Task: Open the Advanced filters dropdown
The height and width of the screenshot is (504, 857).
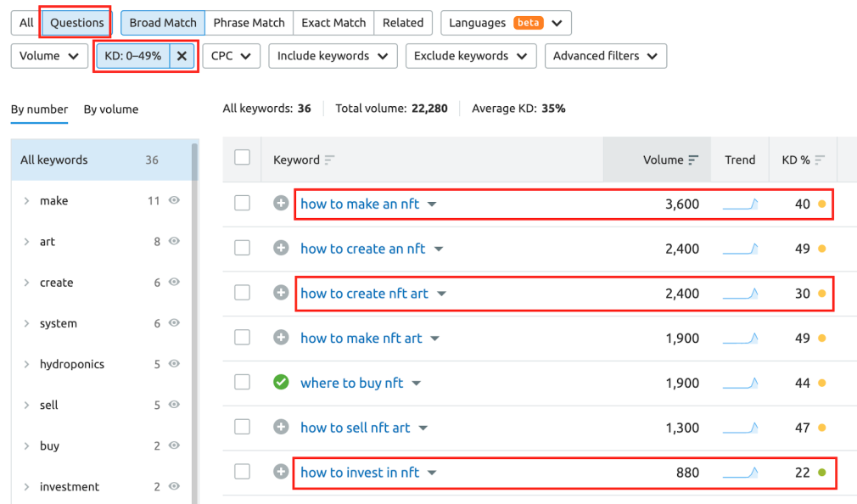Action: (x=606, y=56)
